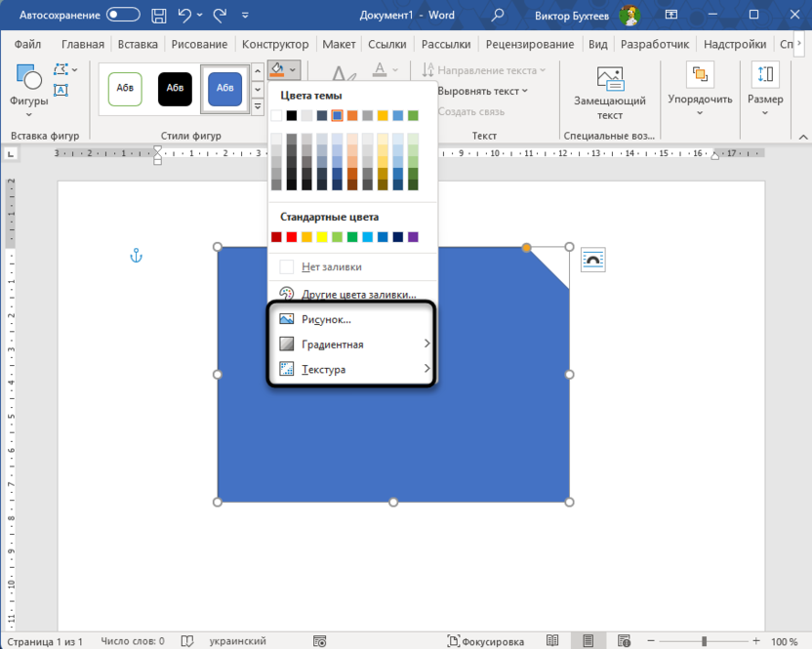Click the Redo arrow in title bar

coord(220,15)
